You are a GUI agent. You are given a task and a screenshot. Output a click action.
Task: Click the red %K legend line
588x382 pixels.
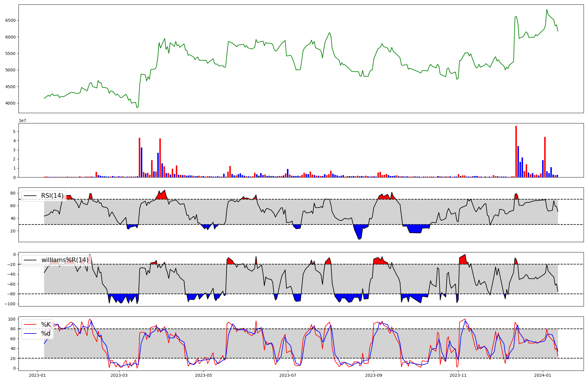click(x=30, y=325)
